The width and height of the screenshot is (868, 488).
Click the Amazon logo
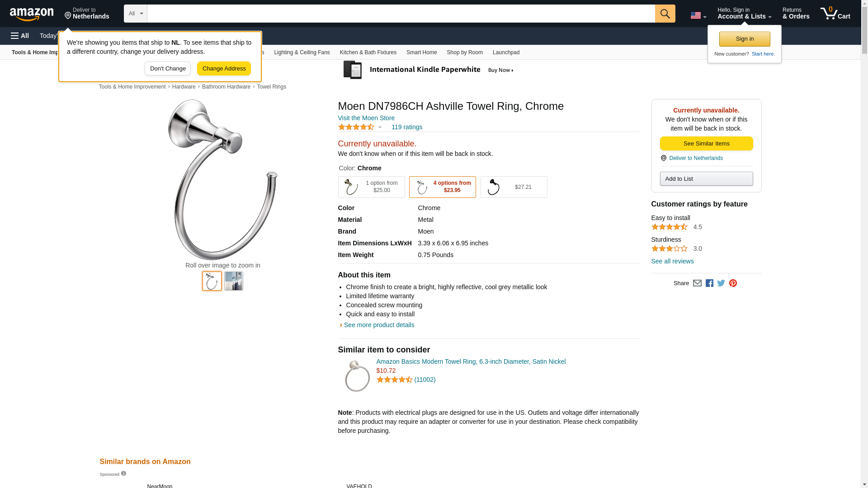(x=32, y=14)
